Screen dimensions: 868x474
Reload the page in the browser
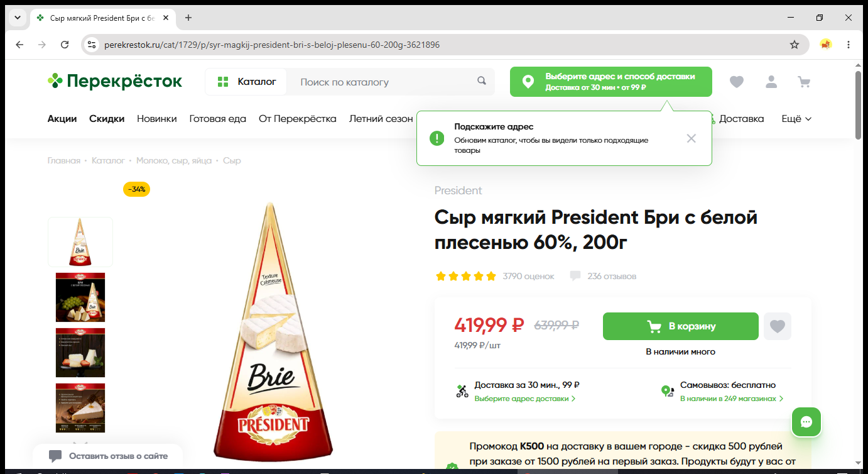click(65, 45)
